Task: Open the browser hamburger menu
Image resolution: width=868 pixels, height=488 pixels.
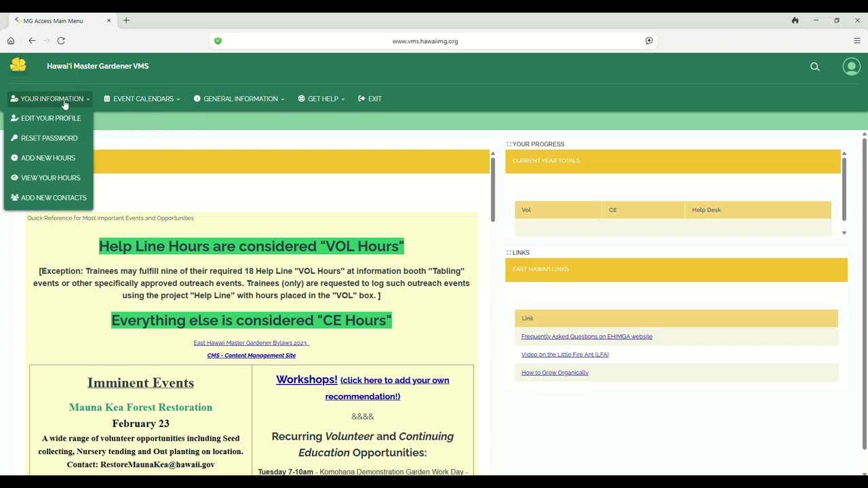Action: [x=856, y=41]
